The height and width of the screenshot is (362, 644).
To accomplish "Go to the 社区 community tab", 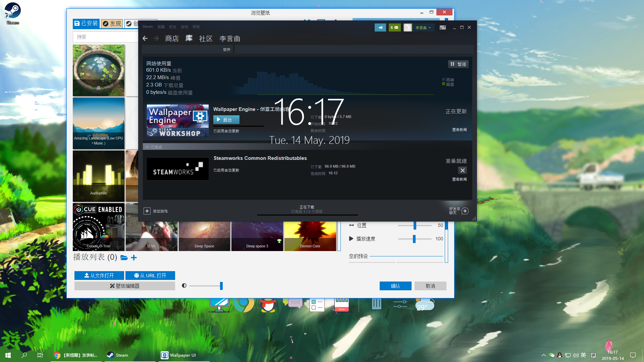I will [x=206, y=39].
